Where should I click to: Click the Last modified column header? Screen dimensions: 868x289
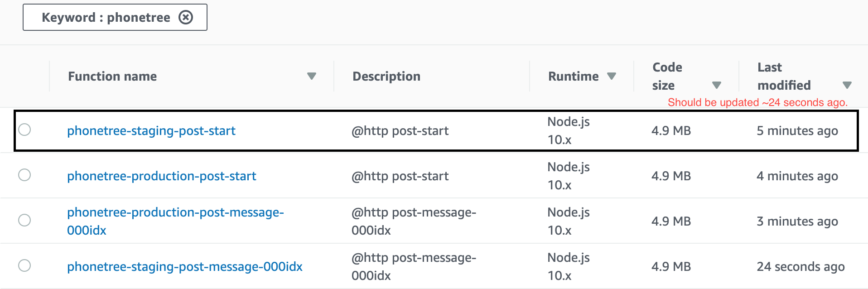[x=784, y=76]
